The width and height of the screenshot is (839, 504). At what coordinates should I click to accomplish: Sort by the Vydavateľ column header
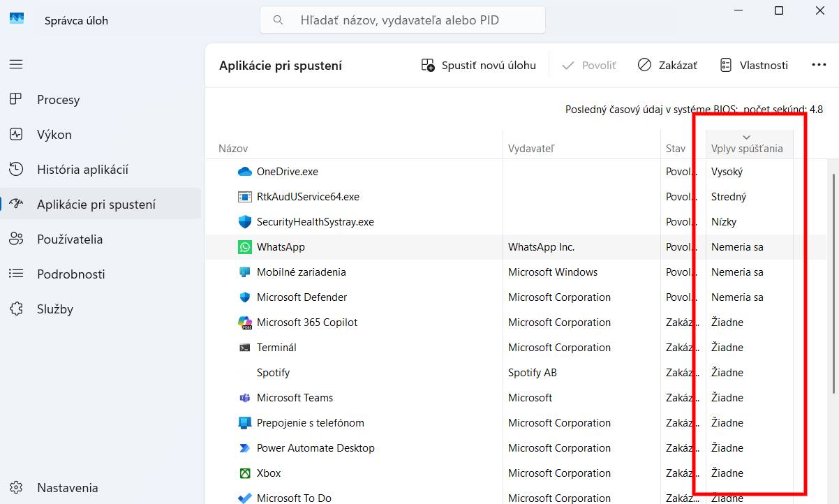coord(581,144)
